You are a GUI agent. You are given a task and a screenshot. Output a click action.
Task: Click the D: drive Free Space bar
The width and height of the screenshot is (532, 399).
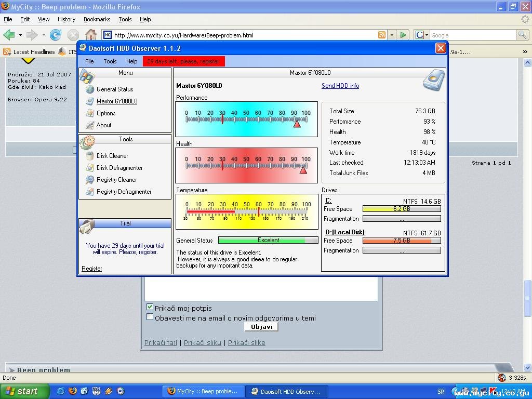(402, 240)
